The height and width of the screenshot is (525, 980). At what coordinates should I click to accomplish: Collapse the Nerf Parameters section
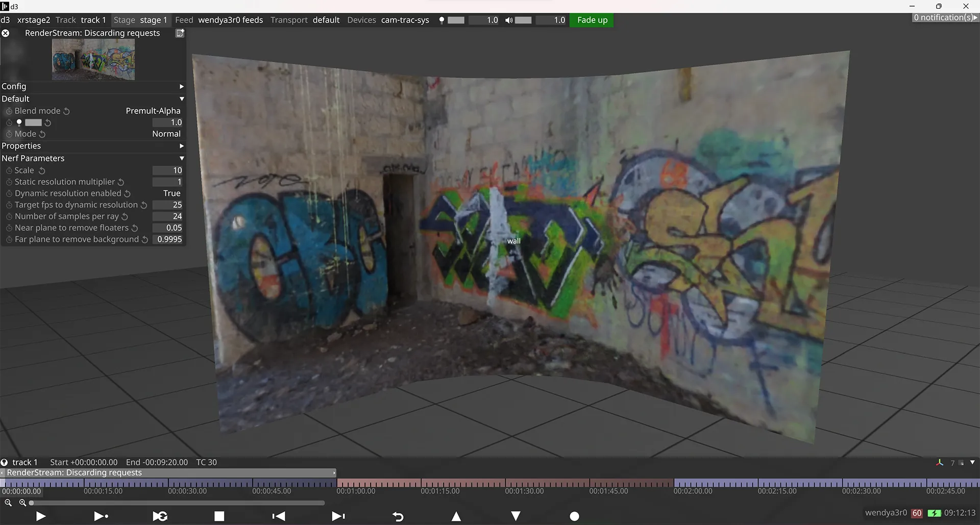point(181,159)
